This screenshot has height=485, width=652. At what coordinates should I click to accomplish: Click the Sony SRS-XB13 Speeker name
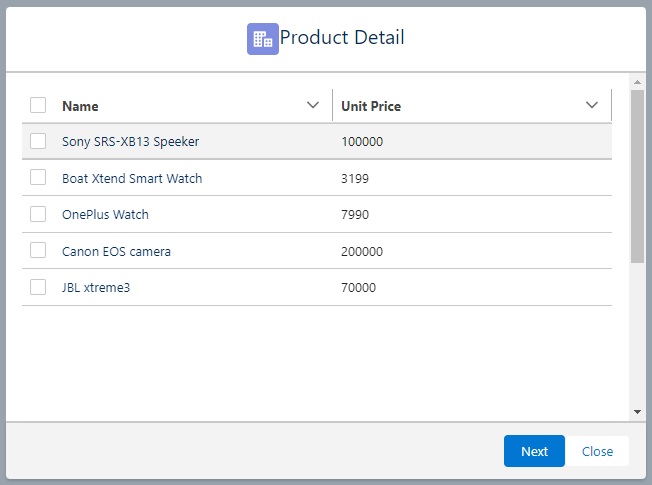coord(131,141)
